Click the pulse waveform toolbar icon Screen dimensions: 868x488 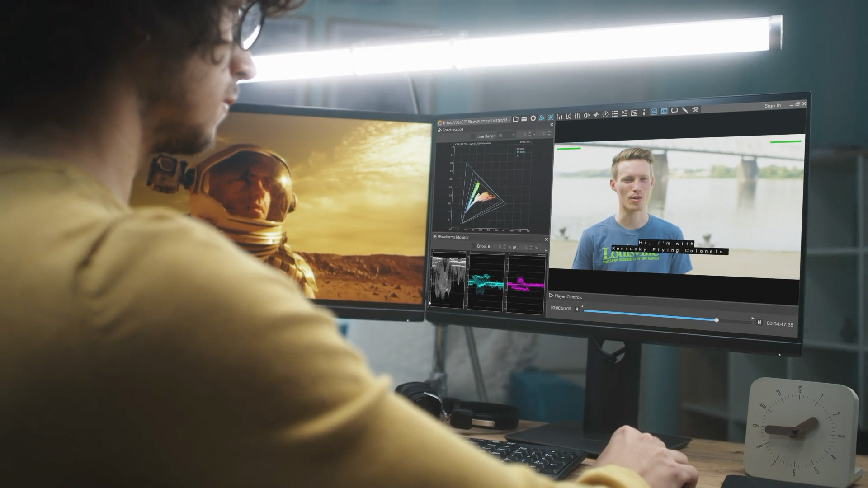tap(596, 115)
